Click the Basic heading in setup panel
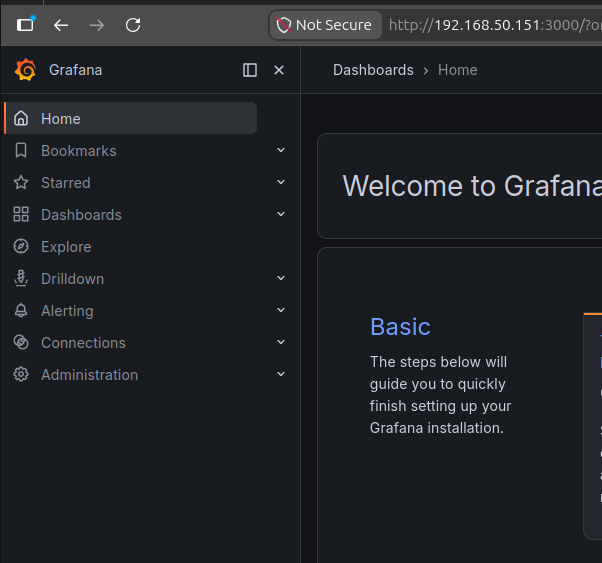Image resolution: width=602 pixels, height=563 pixels. coord(400,327)
